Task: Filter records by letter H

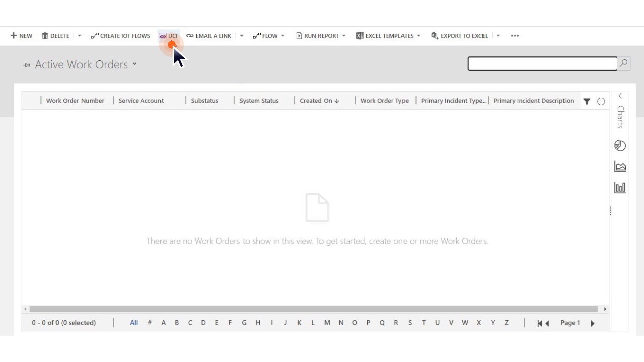Action: point(258,323)
